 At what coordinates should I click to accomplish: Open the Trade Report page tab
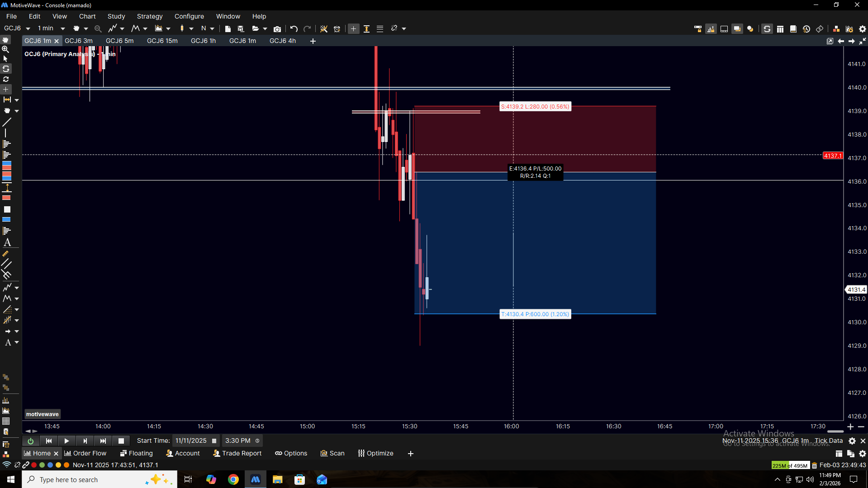[x=237, y=453]
